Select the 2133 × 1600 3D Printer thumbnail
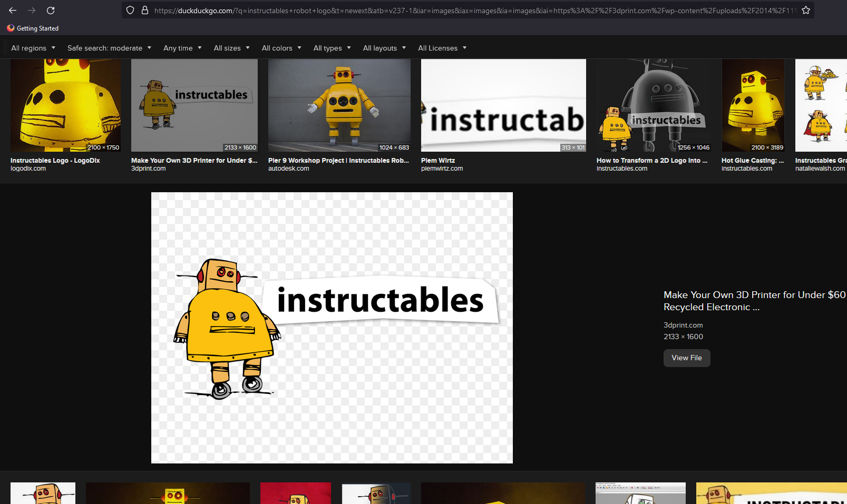 (x=194, y=105)
